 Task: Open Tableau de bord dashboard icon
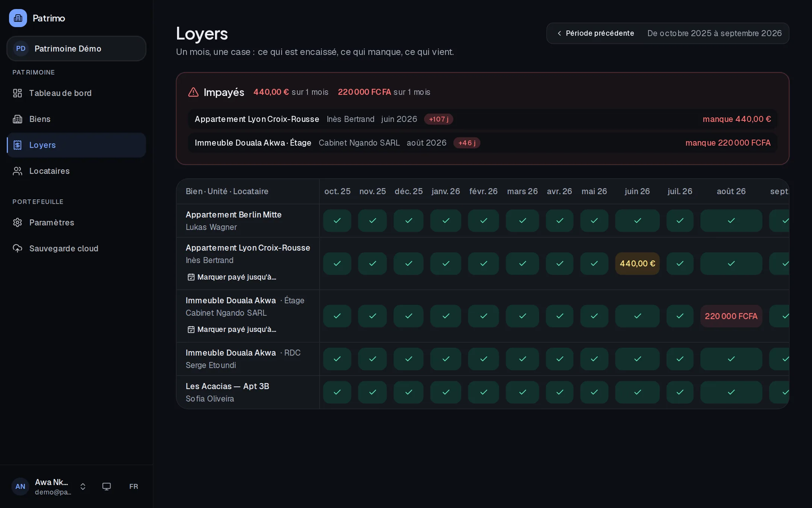pyautogui.click(x=17, y=93)
